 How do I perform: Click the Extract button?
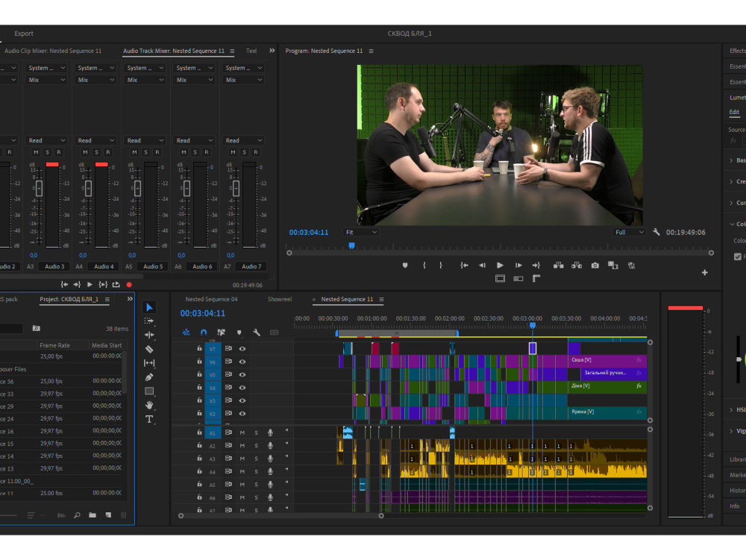point(577,265)
